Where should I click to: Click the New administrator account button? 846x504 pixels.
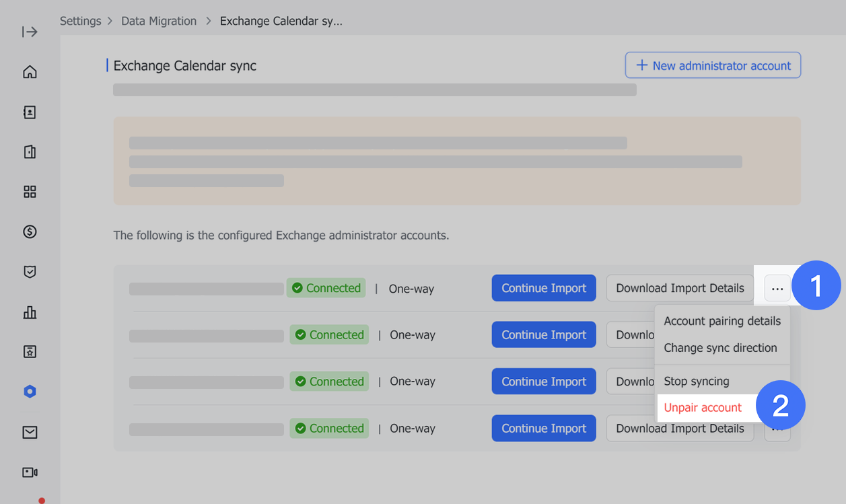pyautogui.click(x=713, y=65)
